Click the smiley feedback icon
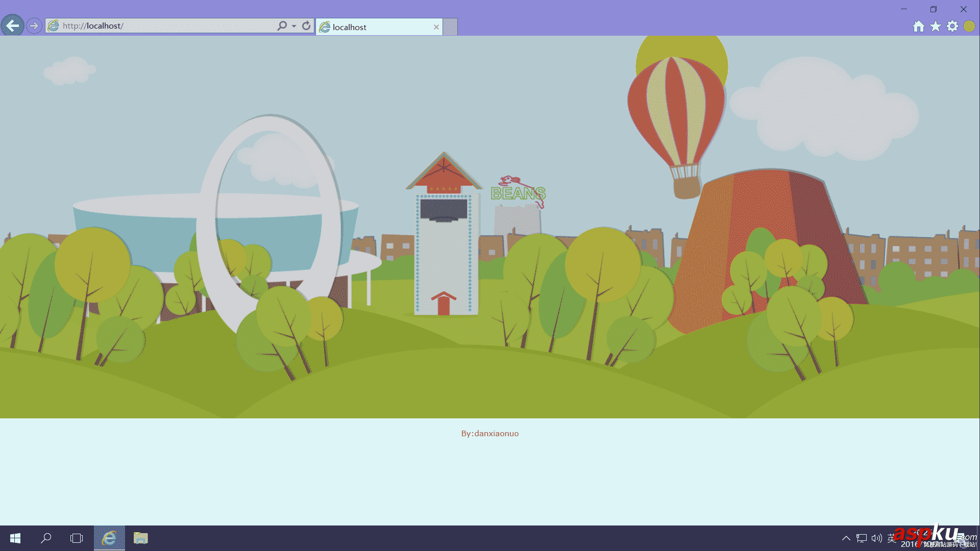 point(969,27)
